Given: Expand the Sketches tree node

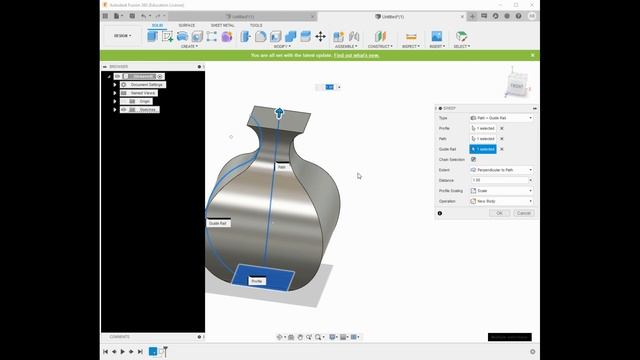Looking at the screenshot, I should coord(115,109).
